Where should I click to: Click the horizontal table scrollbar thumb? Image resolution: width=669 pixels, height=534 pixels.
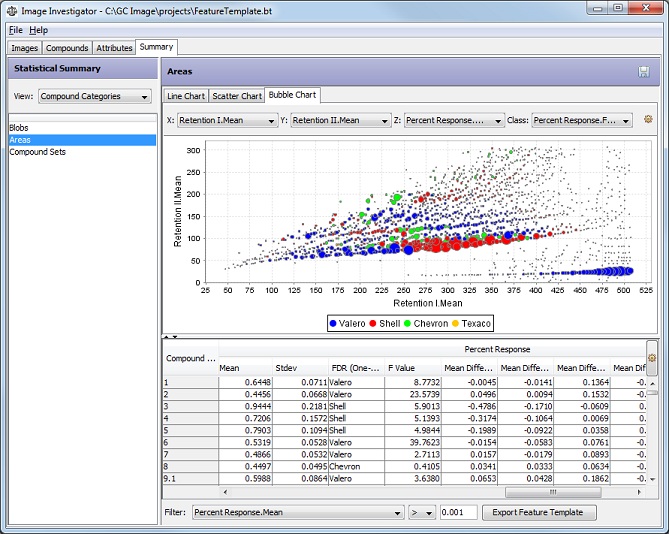[x=553, y=492]
